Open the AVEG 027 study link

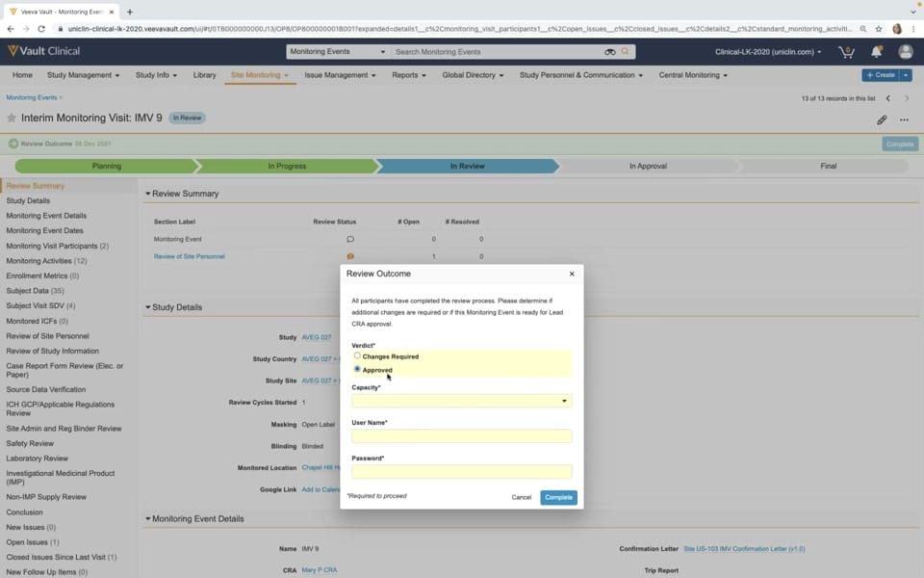coord(317,337)
